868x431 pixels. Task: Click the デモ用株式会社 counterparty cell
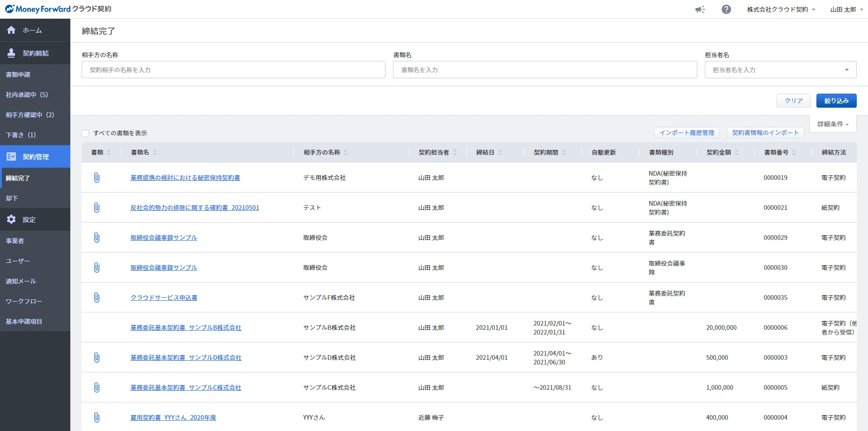click(x=325, y=178)
